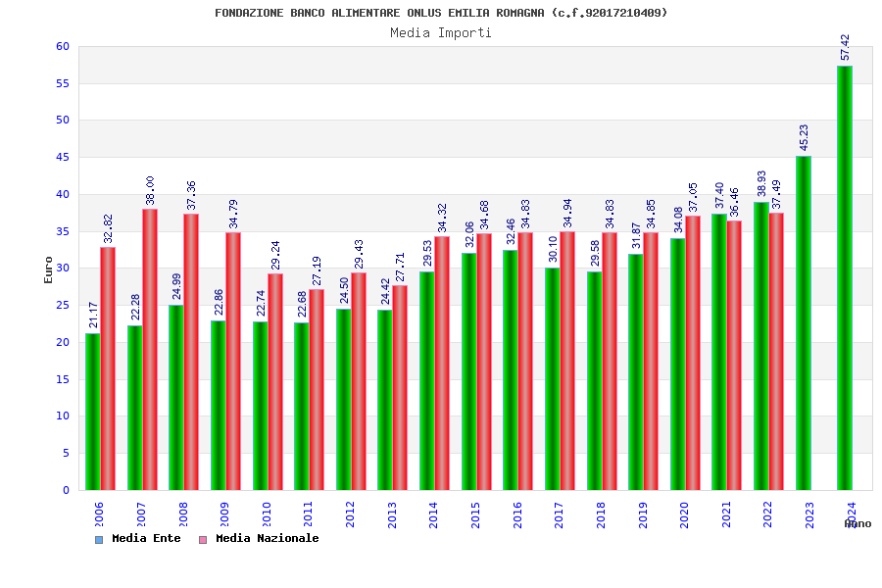882x588 pixels.
Task: Click the 32.46 value label
Action: coord(511,232)
